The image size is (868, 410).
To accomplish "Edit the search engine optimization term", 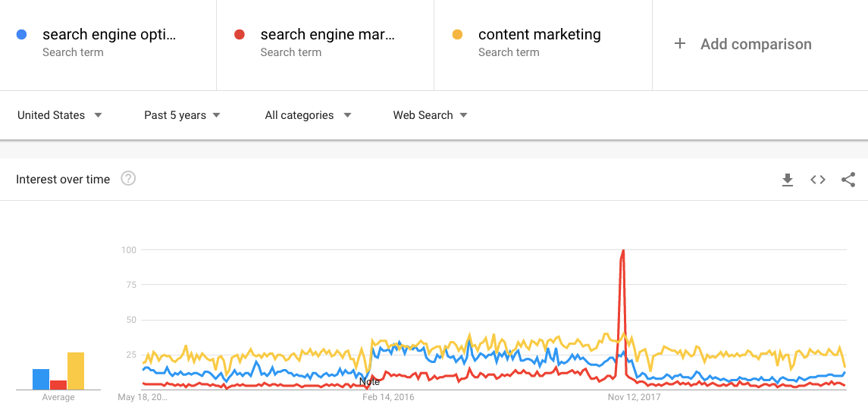I will [109, 34].
